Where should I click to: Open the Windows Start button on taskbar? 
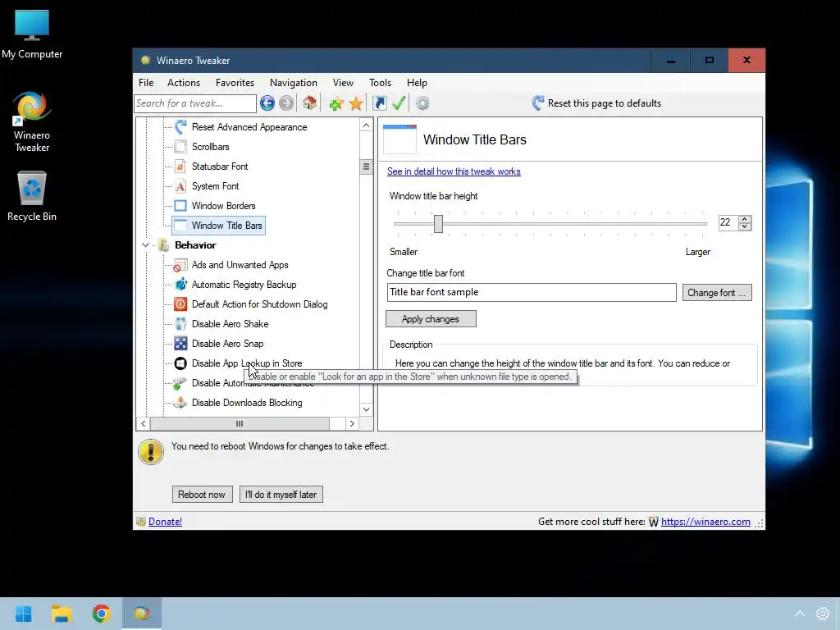(24, 614)
